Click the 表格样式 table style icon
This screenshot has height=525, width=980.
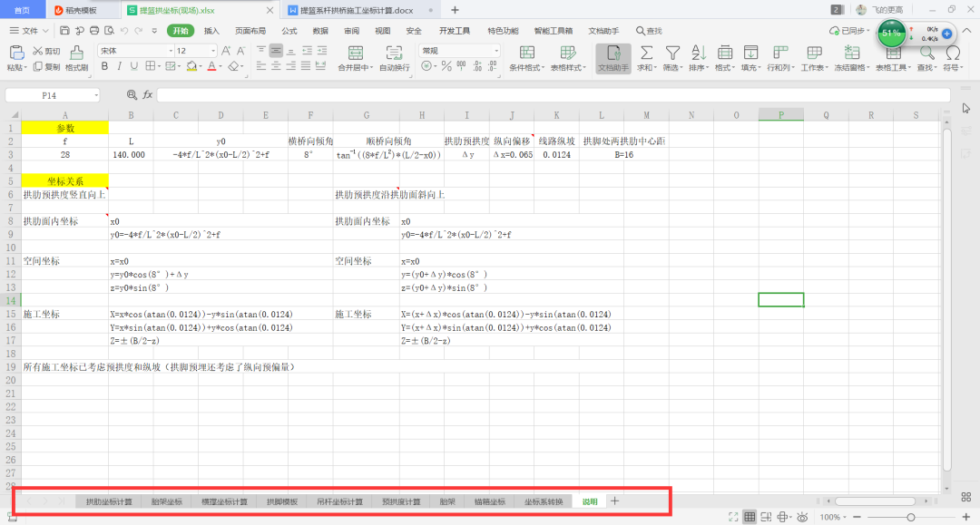(x=567, y=53)
